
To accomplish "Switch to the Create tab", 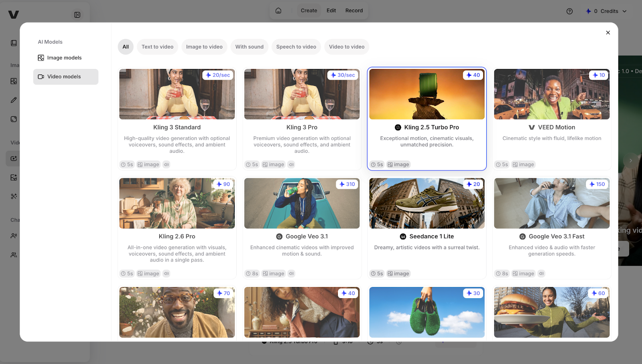I will pos(309,11).
